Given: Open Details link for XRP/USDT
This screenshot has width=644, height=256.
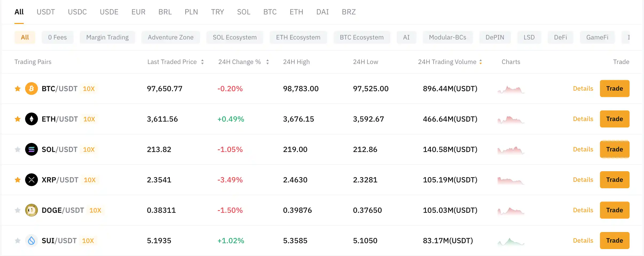Looking at the screenshot, I should (x=583, y=180).
